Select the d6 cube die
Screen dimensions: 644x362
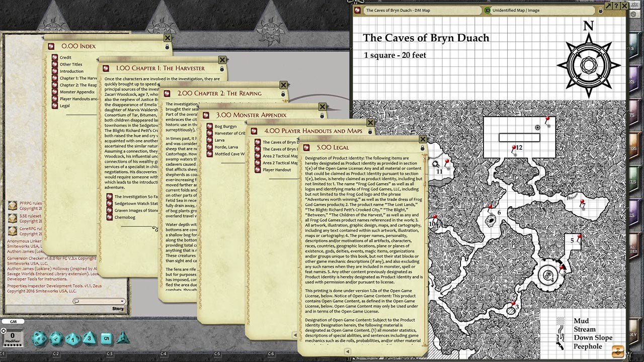106,338
